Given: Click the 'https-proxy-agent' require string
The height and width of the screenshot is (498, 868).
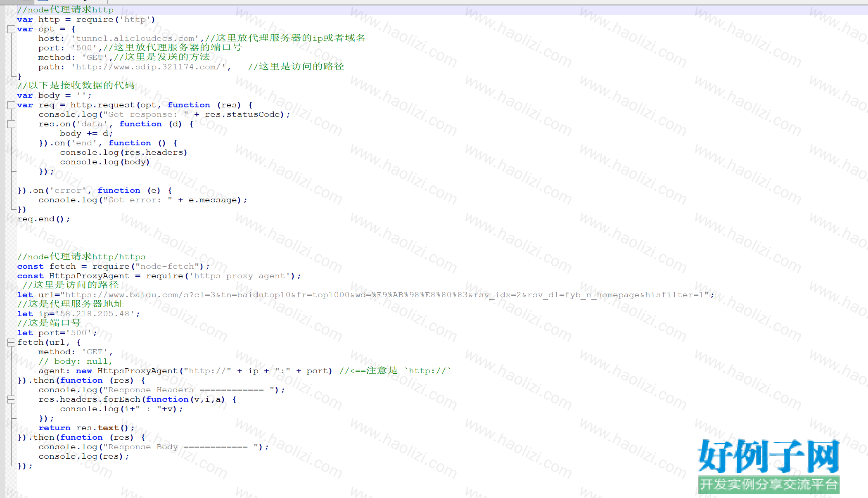Looking at the screenshot, I should tap(240, 276).
